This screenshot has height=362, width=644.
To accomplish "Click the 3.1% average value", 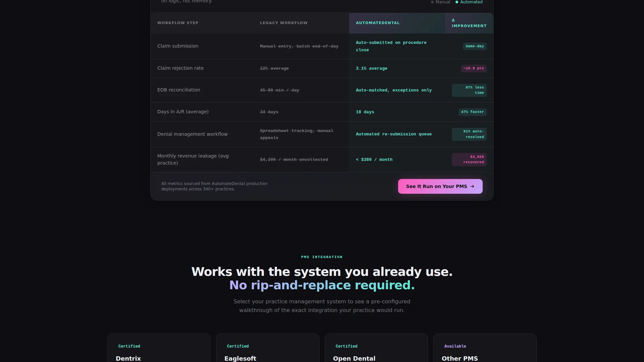I will (x=371, y=68).
